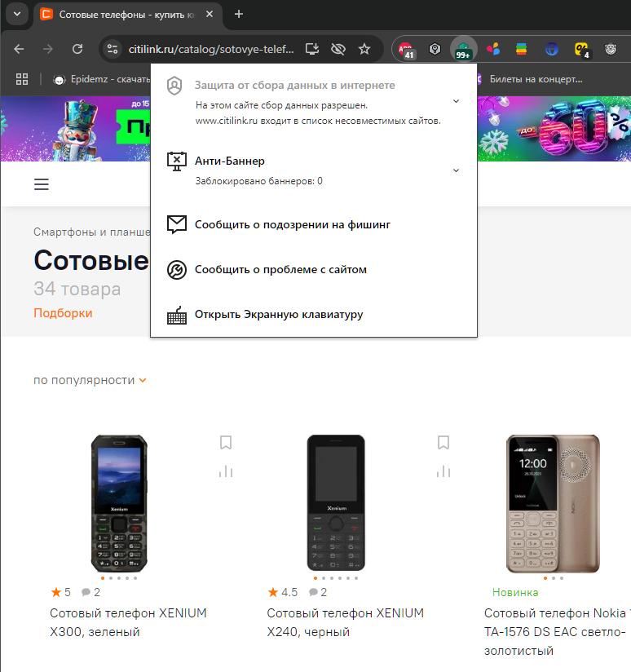This screenshot has width=631, height=672.
Task: Open the Nokia TA-1576 DS EAC product link
Action: coord(558,632)
